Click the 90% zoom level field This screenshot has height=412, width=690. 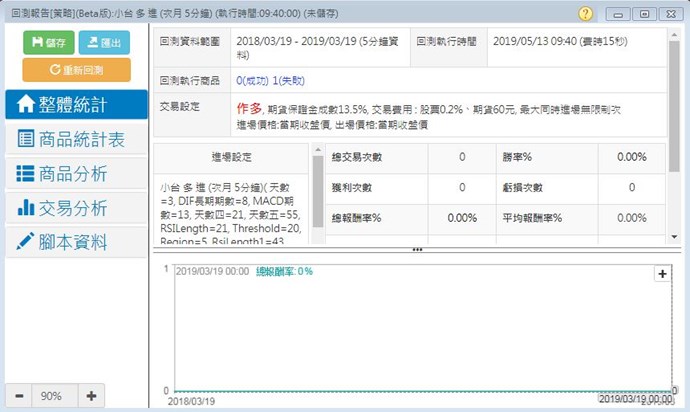[x=52, y=395]
